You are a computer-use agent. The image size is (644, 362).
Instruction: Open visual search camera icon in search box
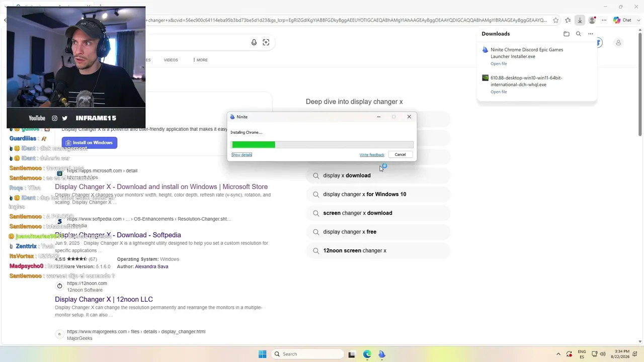point(266,42)
